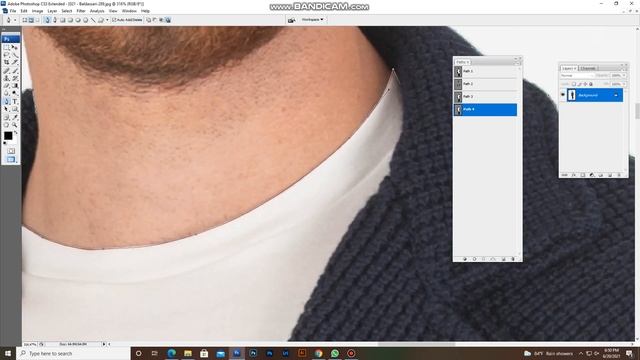Select the Eraser tool
Screen dimensions: 640x360
[7, 86]
